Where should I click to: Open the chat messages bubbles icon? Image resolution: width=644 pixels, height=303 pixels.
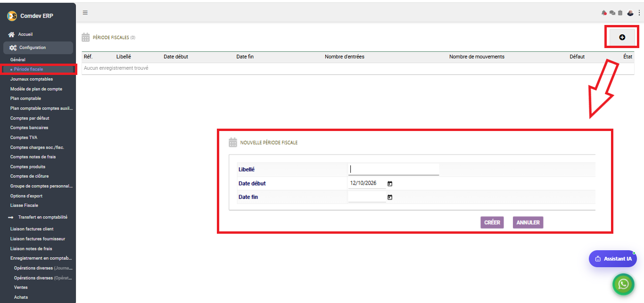pos(612,13)
